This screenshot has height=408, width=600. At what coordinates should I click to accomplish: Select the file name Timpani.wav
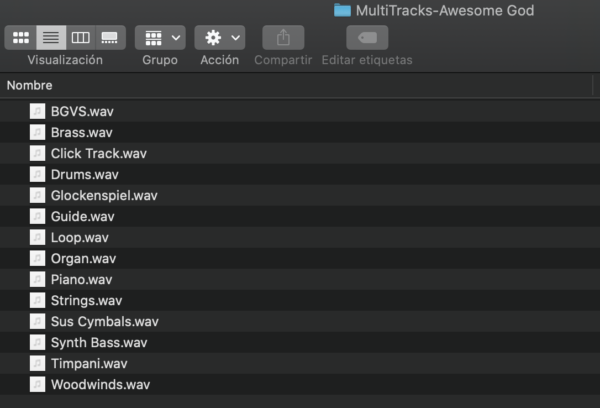coord(89,364)
